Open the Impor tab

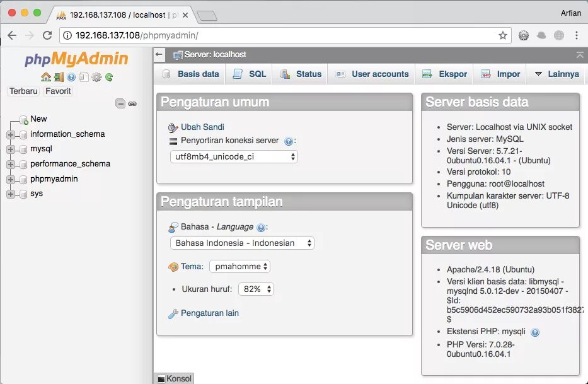pos(500,74)
